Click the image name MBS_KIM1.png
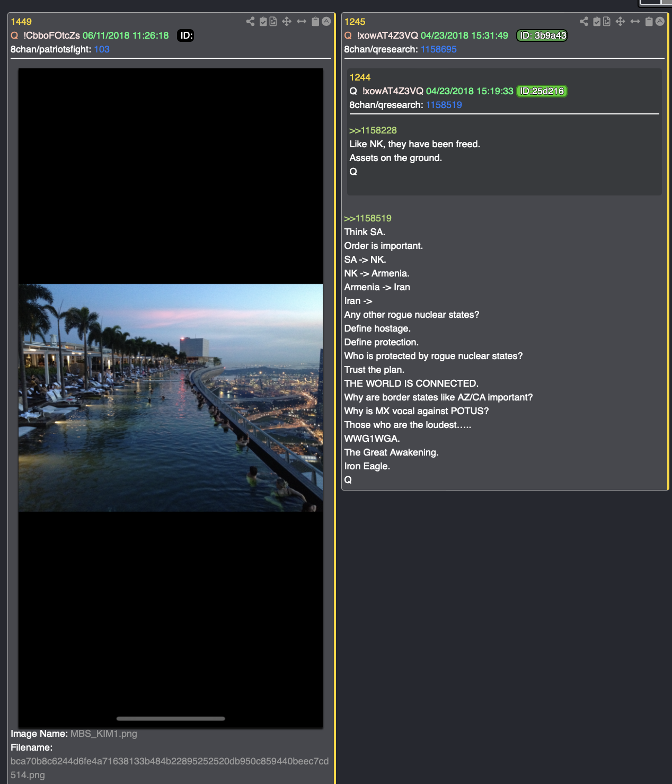Screen dimensions: 672x784 click(104, 734)
